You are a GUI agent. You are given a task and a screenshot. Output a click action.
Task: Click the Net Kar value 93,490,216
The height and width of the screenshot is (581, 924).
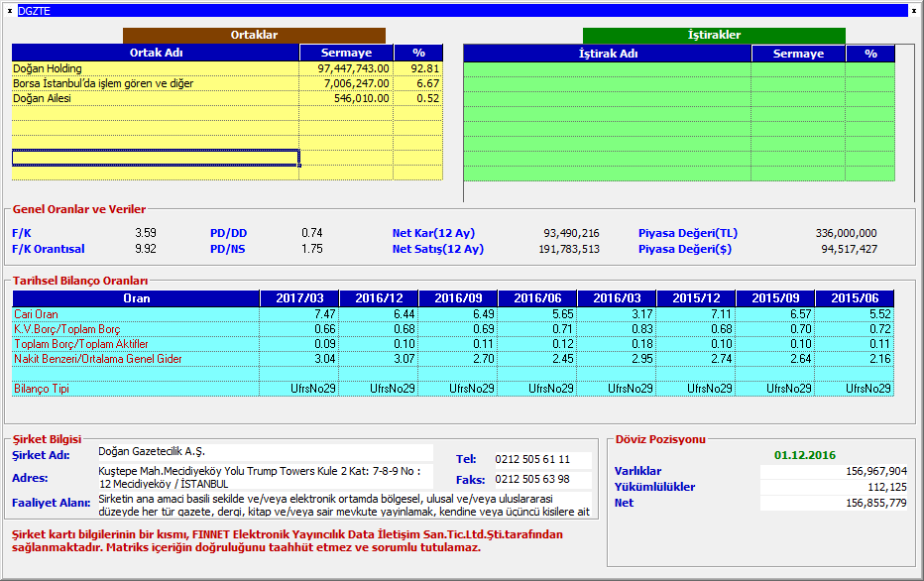[x=571, y=233]
